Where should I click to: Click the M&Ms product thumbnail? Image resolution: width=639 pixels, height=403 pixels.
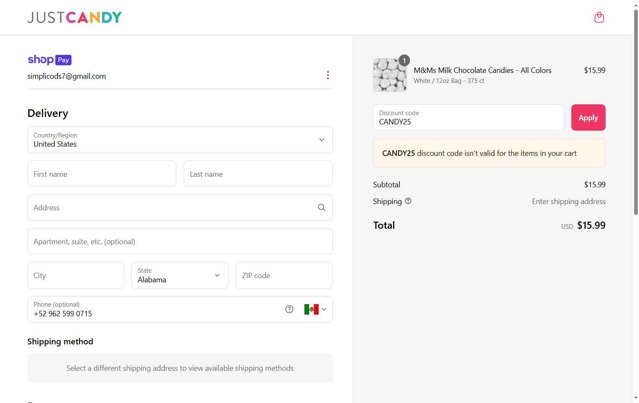click(390, 75)
